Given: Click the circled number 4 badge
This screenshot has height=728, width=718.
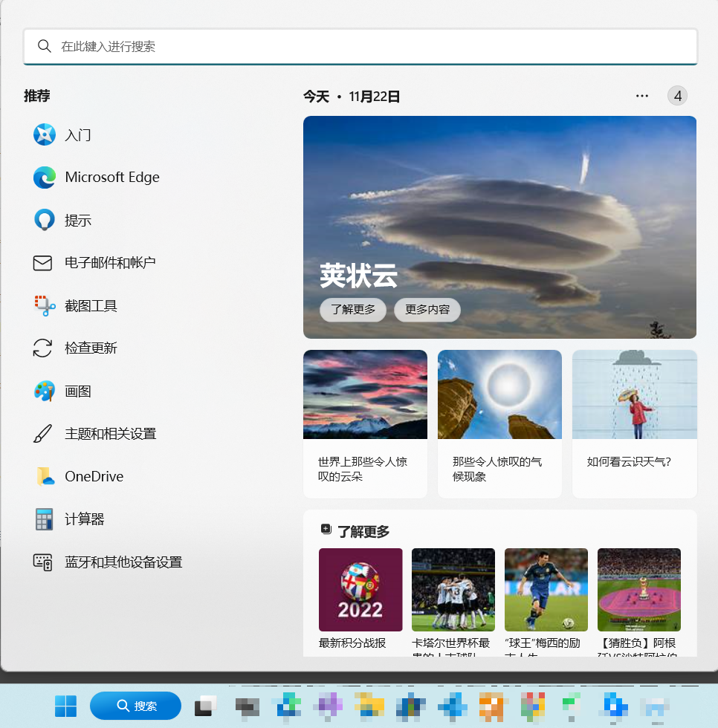Looking at the screenshot, I should [677, 95].
